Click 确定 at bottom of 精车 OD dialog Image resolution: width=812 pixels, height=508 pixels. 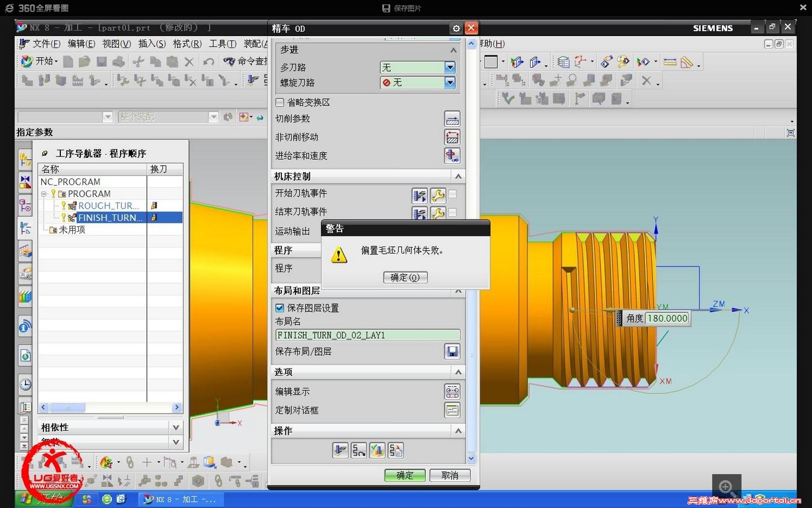pos(405,475)
